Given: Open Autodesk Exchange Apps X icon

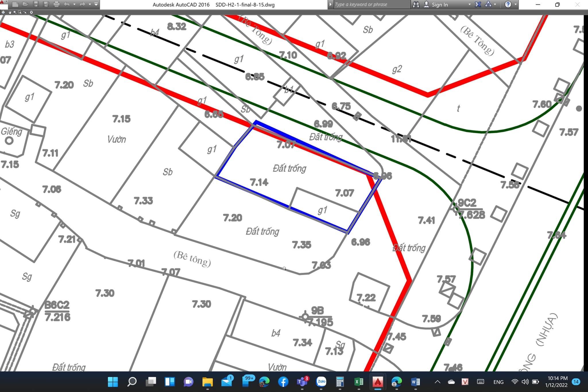Looking at the screenshot, I should [478, 4].
